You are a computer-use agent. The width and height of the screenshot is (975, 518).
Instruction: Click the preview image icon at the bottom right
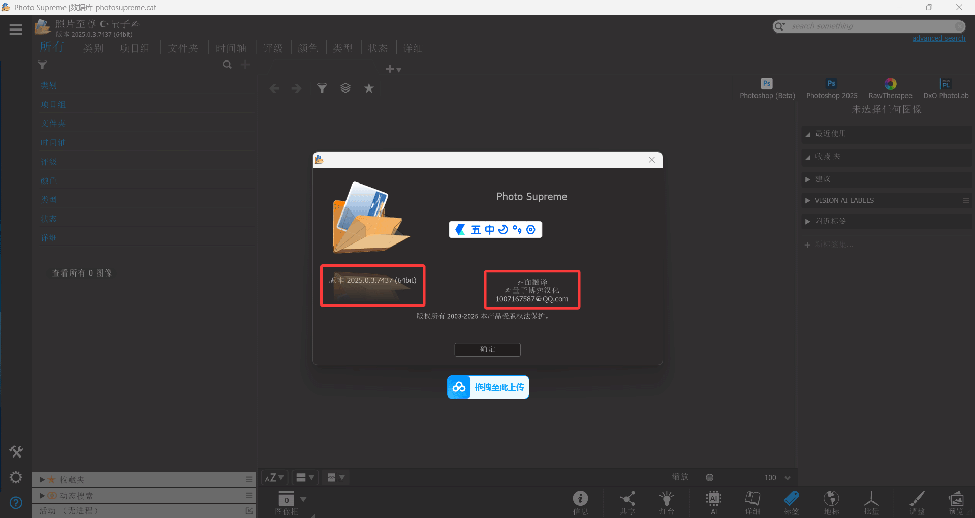956,501
